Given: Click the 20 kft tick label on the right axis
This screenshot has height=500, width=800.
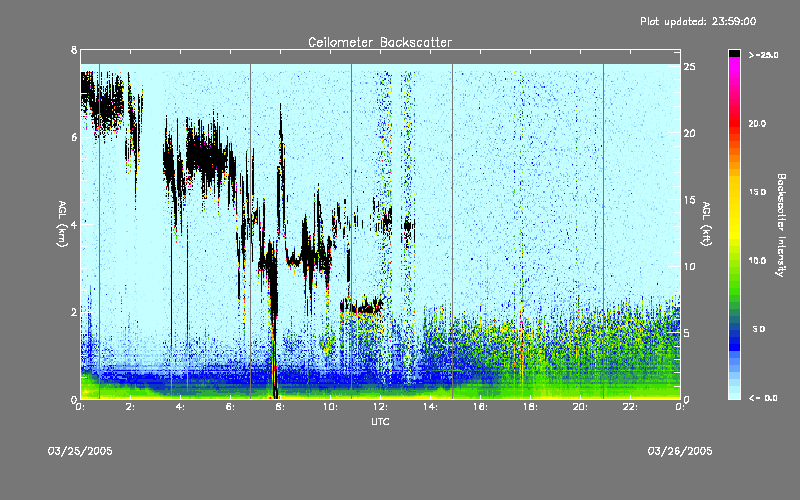Looking at the screenshot, I should click(690, 134).
